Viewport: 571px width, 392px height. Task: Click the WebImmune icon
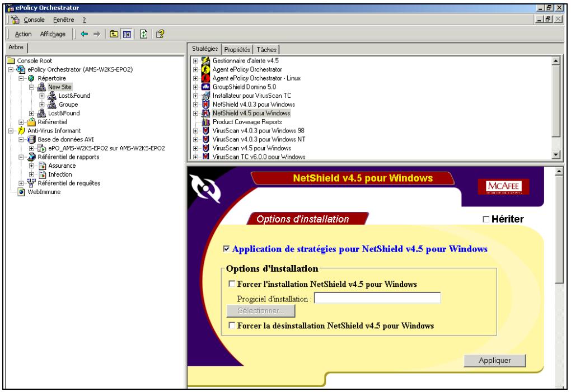21,192
